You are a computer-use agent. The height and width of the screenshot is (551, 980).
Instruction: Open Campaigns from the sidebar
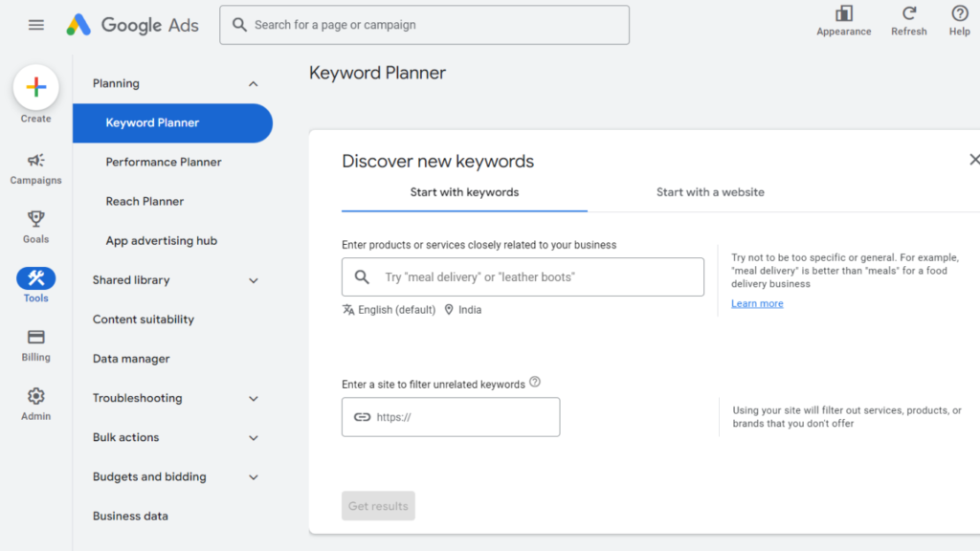[x=35, y=168]
